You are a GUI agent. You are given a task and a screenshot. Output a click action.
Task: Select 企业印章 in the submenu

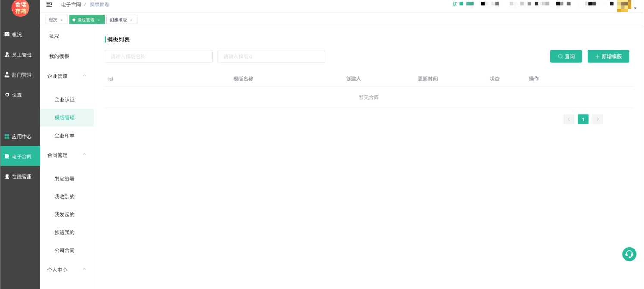[x=64, y=136]
